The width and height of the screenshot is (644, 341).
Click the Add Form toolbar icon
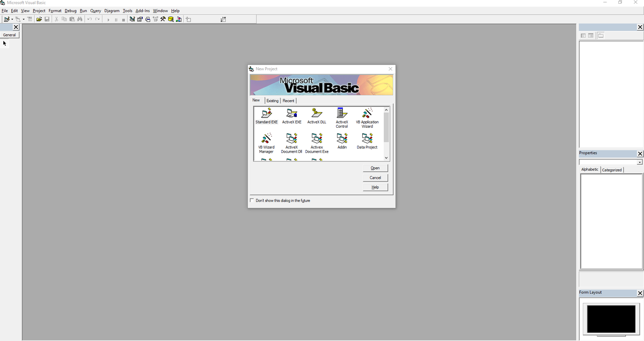(19, 19)
